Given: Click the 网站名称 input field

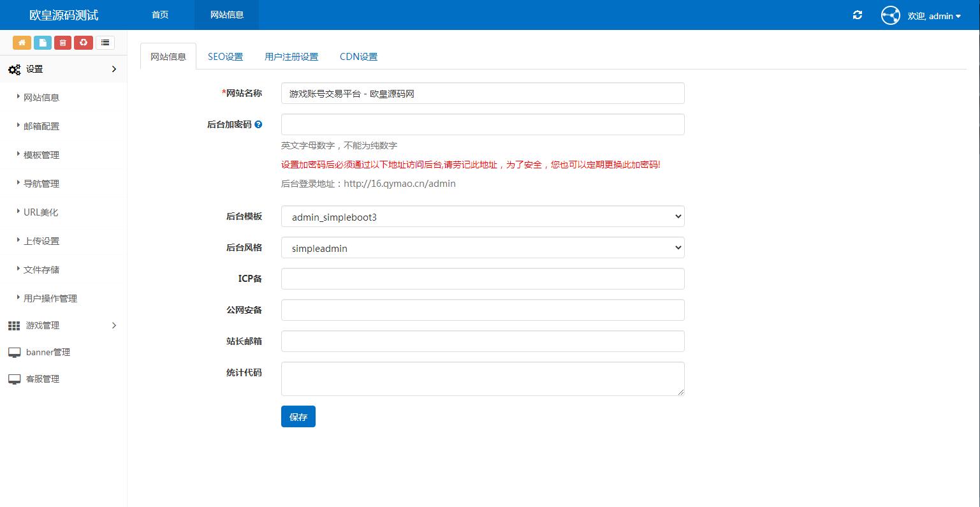Looking at the screenshot, I should pos(482,93).
